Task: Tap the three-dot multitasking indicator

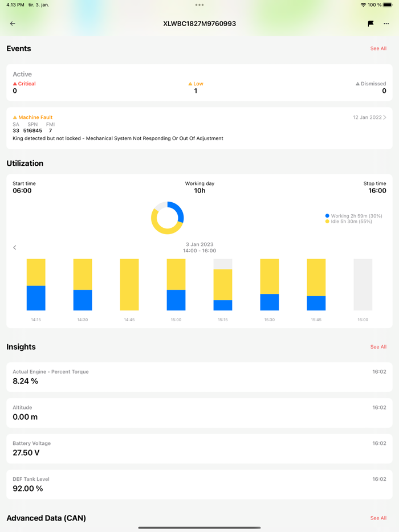Action: pyautogui.click(x=199, y=5)
